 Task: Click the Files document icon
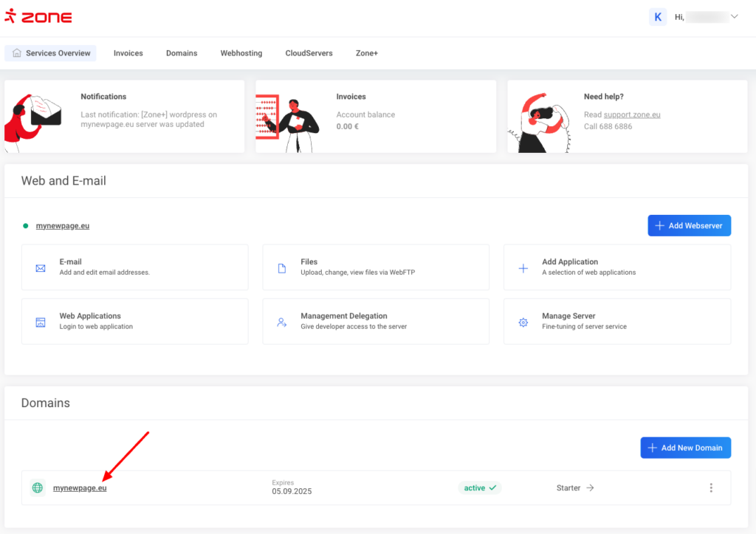281,268
